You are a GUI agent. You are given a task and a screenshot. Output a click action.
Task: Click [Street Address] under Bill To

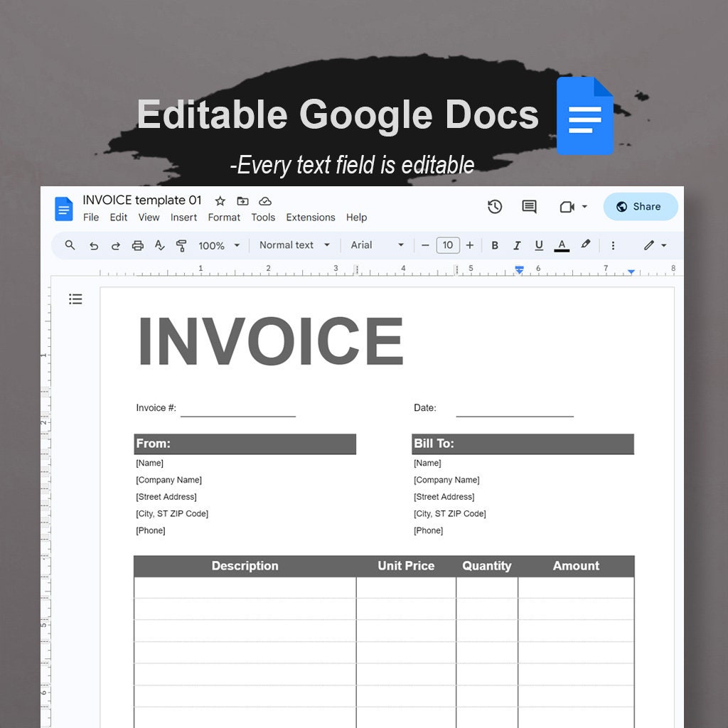(x=444, y=497)
